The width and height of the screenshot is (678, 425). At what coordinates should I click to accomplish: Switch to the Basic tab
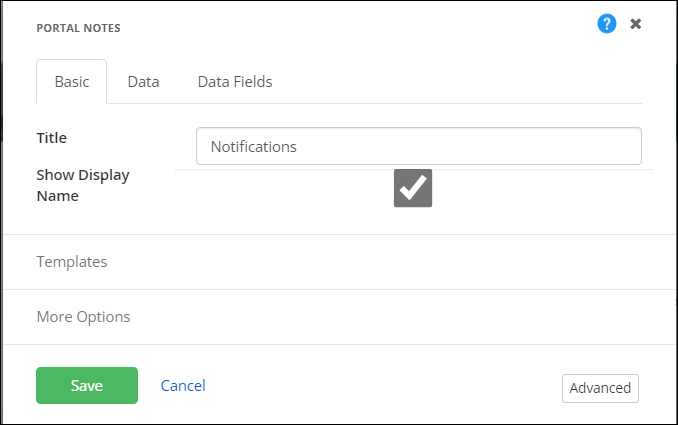pyautogui.click(x=71, y=82)
